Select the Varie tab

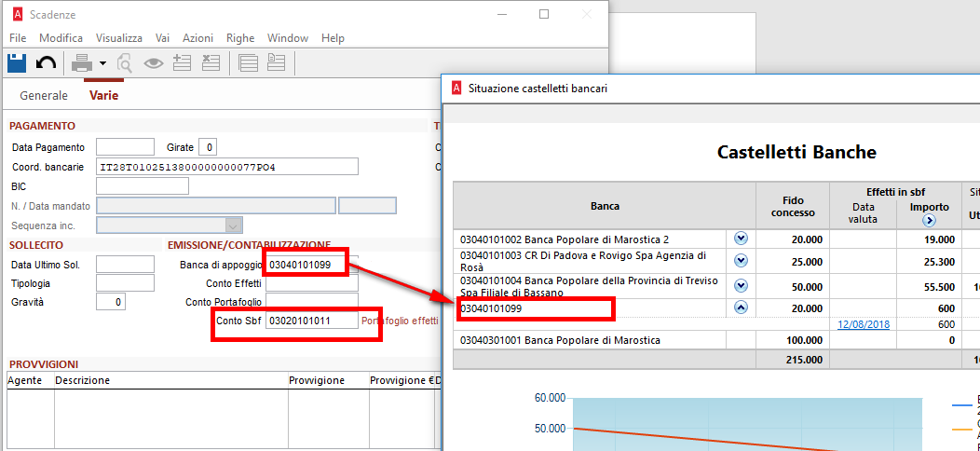pos(103,96)
